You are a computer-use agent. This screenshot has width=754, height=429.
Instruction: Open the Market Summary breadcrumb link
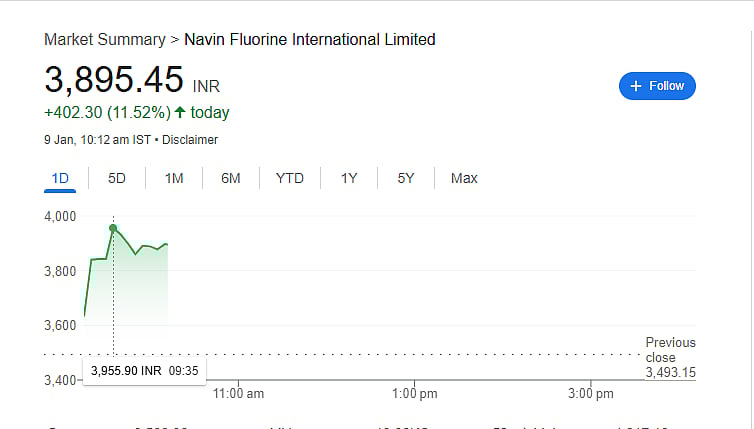(x=104, y=40)
